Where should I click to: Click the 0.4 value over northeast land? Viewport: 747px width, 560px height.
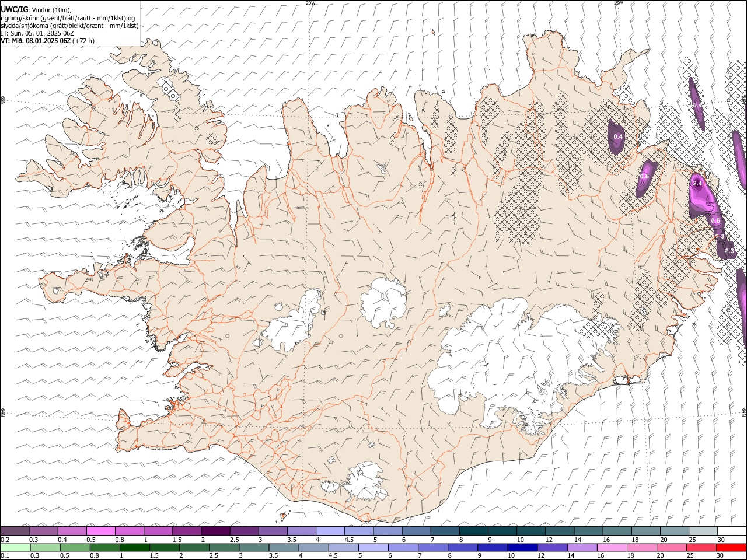[x=619, y=137]
